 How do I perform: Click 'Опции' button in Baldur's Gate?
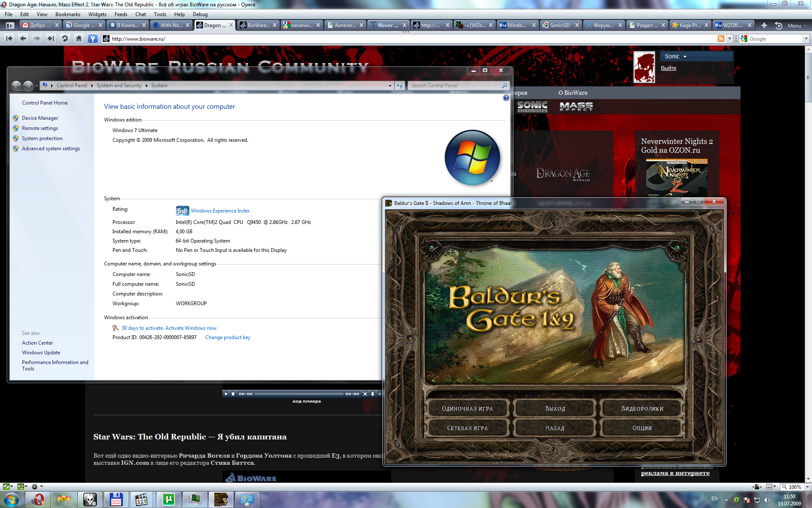pos(642,428)
